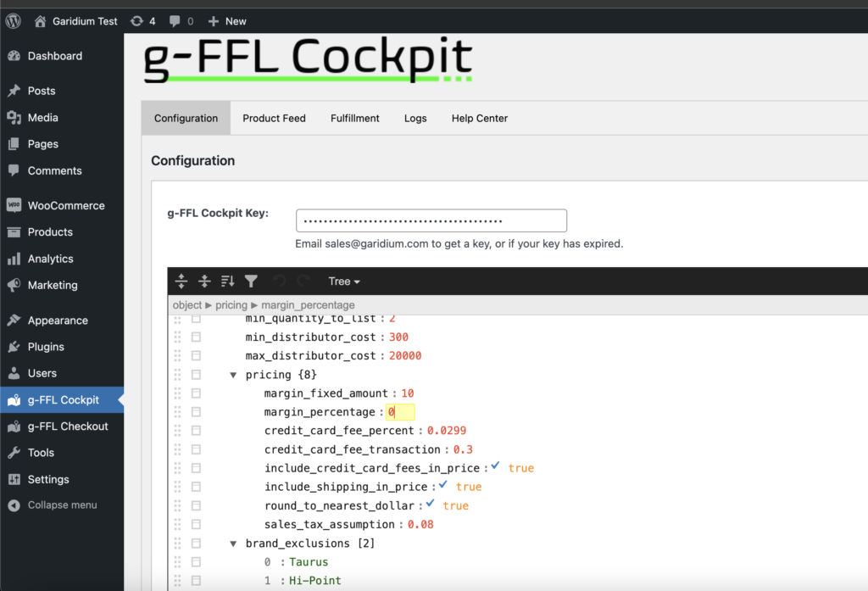868x591 pixels.
Task: Open Dashboard in sidebar
Action: tap(55, 56)
